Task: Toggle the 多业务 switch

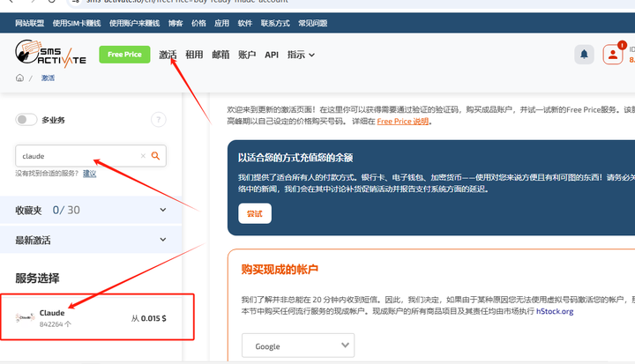Action: point(26,120)
